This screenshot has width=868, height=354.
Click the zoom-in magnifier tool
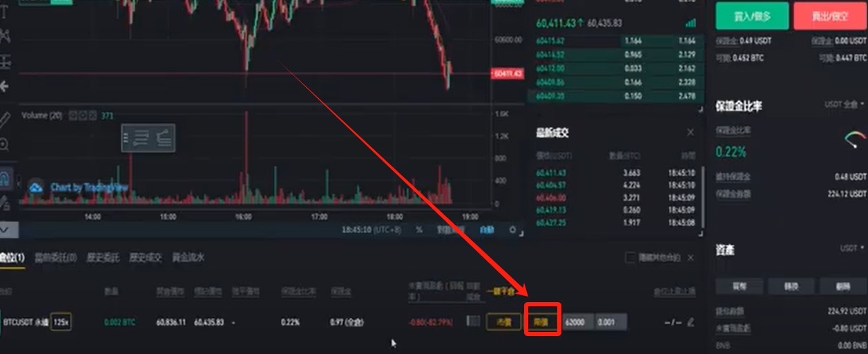5,145
